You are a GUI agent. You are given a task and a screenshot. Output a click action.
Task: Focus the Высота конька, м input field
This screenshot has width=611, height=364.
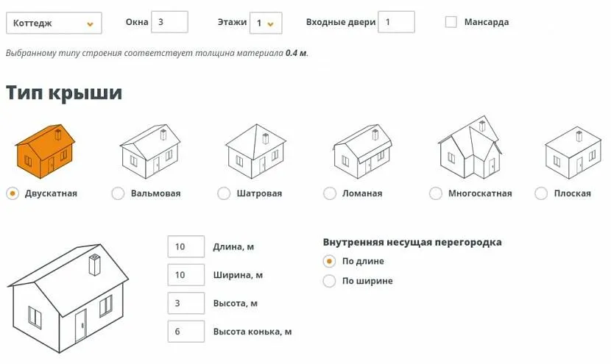click(x=186, y=332)
